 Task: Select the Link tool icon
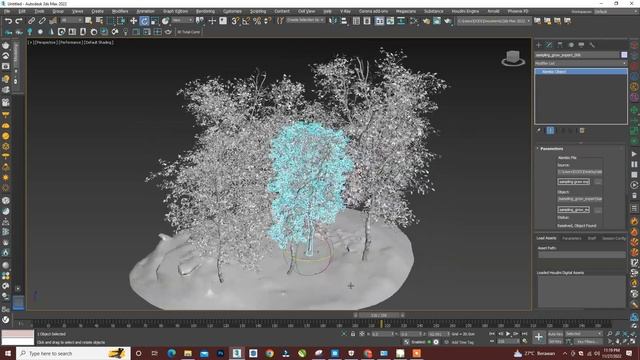click(31, 20)
